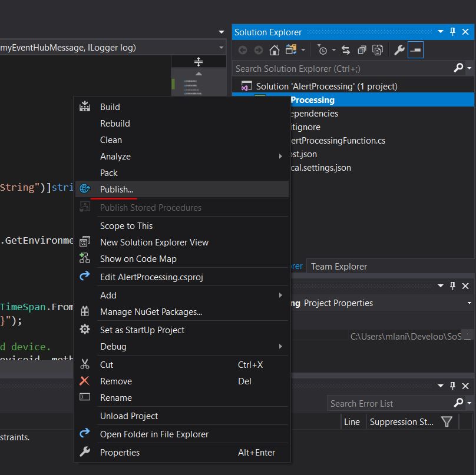This screenshot has width=476, height=475.
Task: Click the Pending Changes Filter clock icon
Action: tap(322, 50)
